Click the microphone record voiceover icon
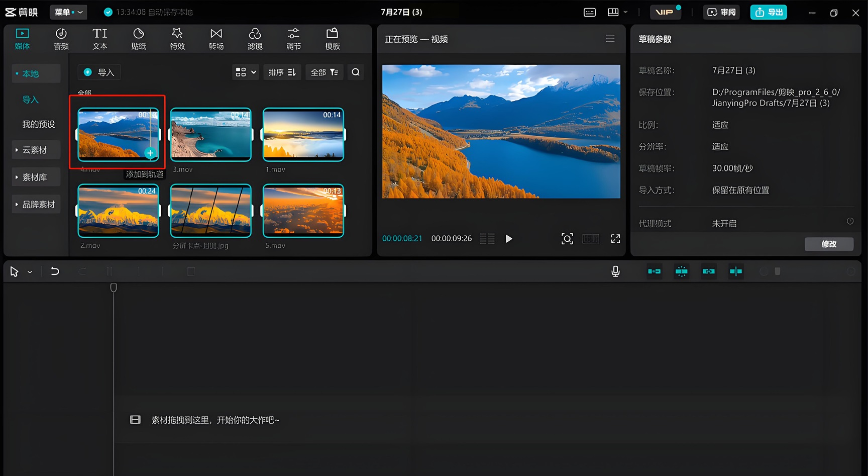 pyautogui.click(x=615, y=271)
